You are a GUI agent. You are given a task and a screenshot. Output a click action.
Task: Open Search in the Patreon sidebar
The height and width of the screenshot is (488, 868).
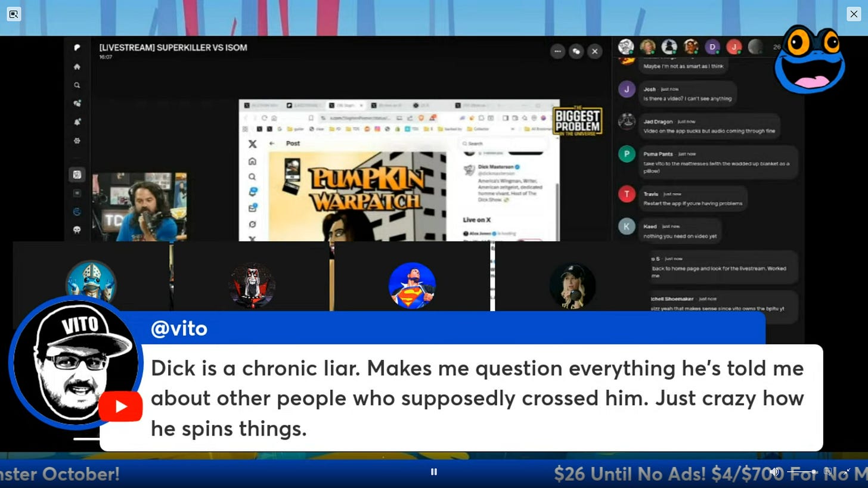pyautogui.click(x=77, y=85)
